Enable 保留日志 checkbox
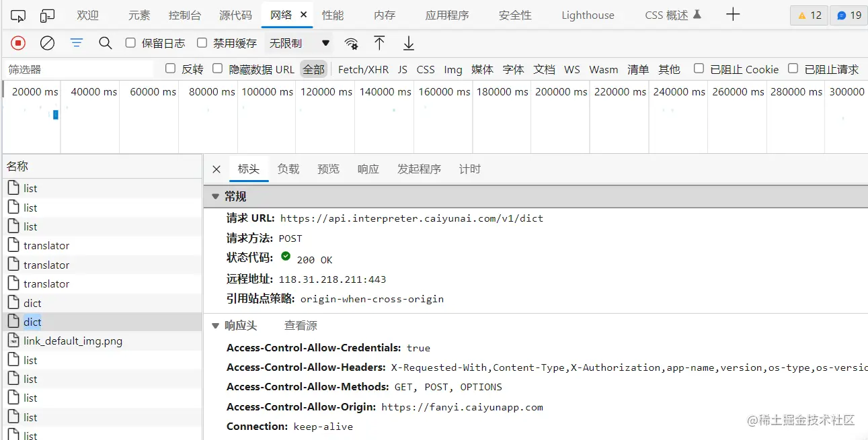 [x=130, y=43]
